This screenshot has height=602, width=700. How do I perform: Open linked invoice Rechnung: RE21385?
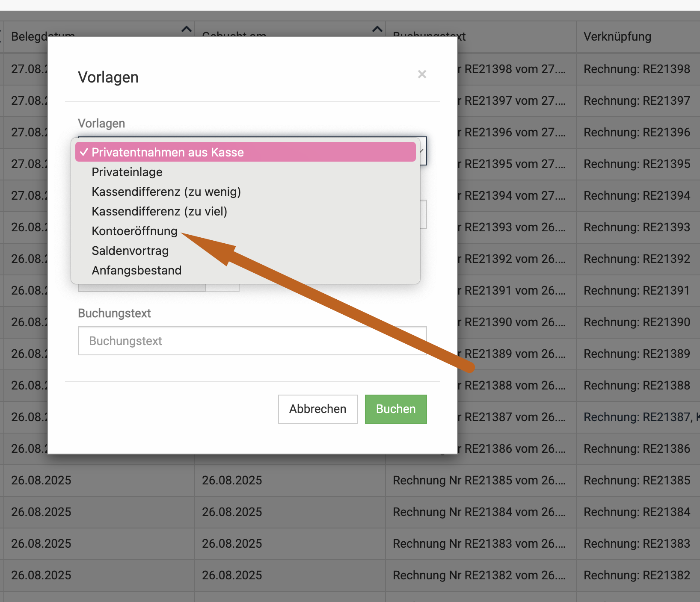pos(637,481)
